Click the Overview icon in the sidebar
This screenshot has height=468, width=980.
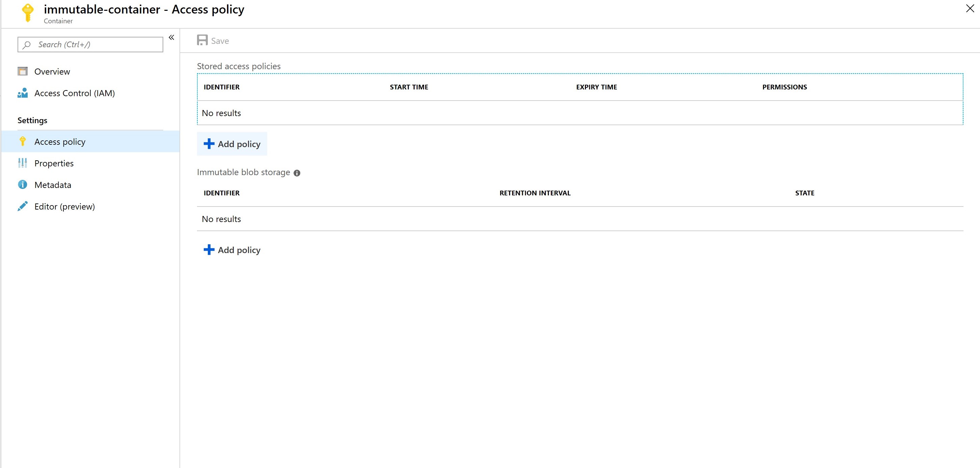click(x=23, y=72)
